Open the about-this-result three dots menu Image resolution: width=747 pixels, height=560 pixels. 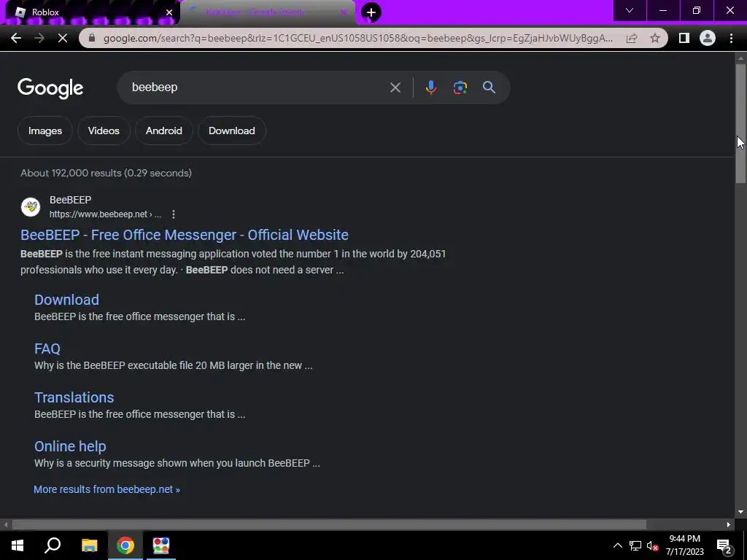click(174, 214)
